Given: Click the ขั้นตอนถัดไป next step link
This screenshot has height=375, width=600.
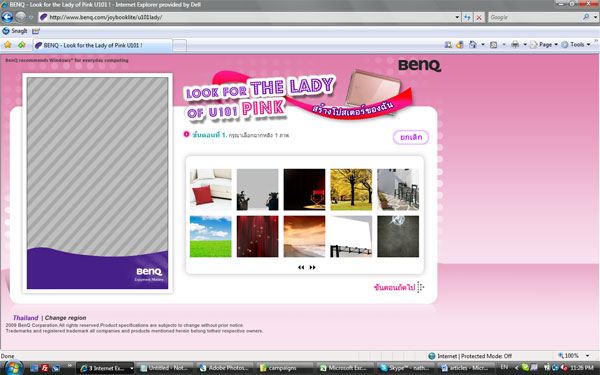Looking at the screenshot, I should pos(399,287).
